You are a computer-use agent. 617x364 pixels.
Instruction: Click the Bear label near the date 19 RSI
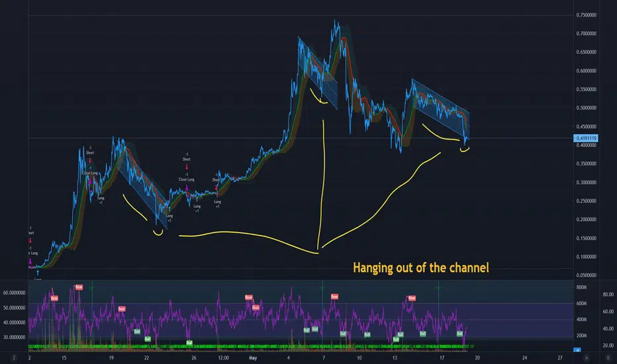point(122,309)
